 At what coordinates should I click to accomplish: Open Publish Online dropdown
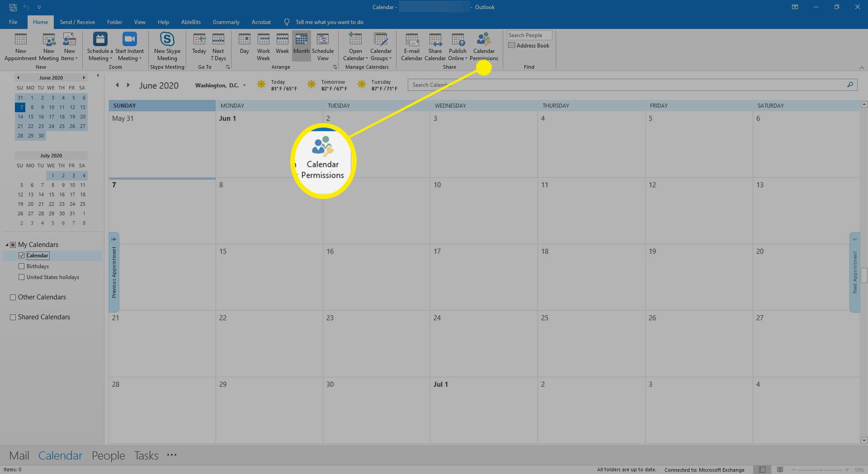click(x=458, y=47)
